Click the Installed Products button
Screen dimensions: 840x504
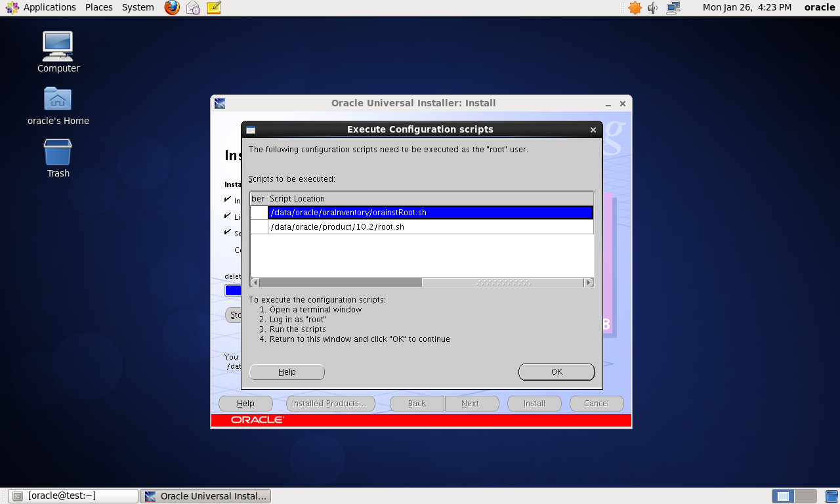pos(331,404)
